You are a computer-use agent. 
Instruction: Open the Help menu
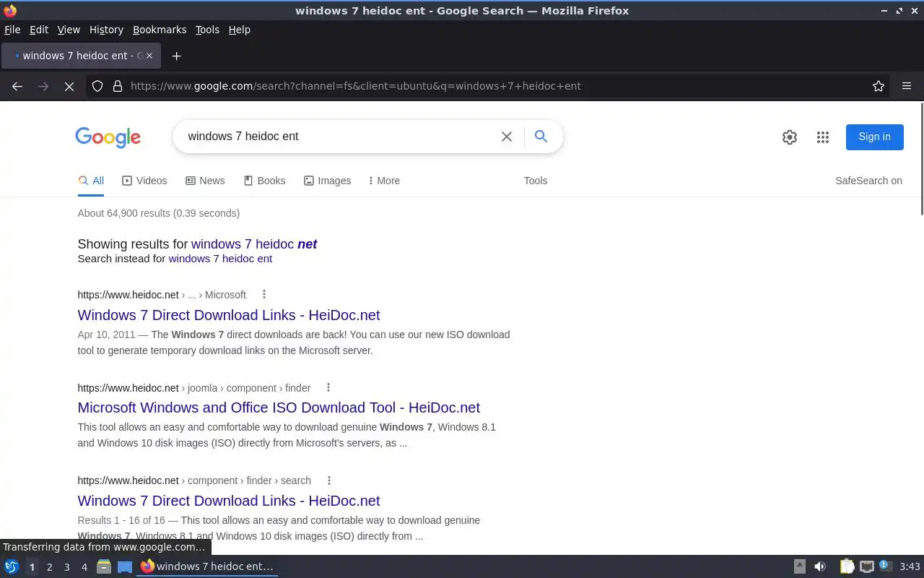pos(240,30)
